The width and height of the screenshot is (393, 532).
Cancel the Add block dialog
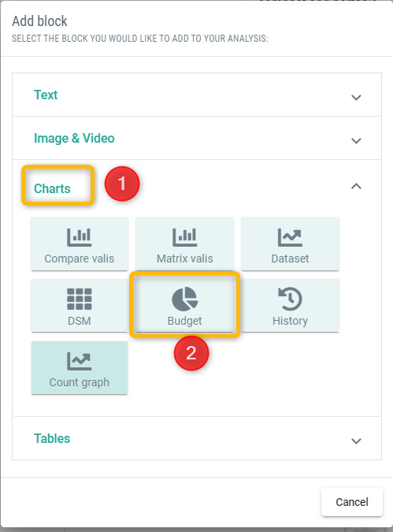pyautogui.click(x=352, y=502)
